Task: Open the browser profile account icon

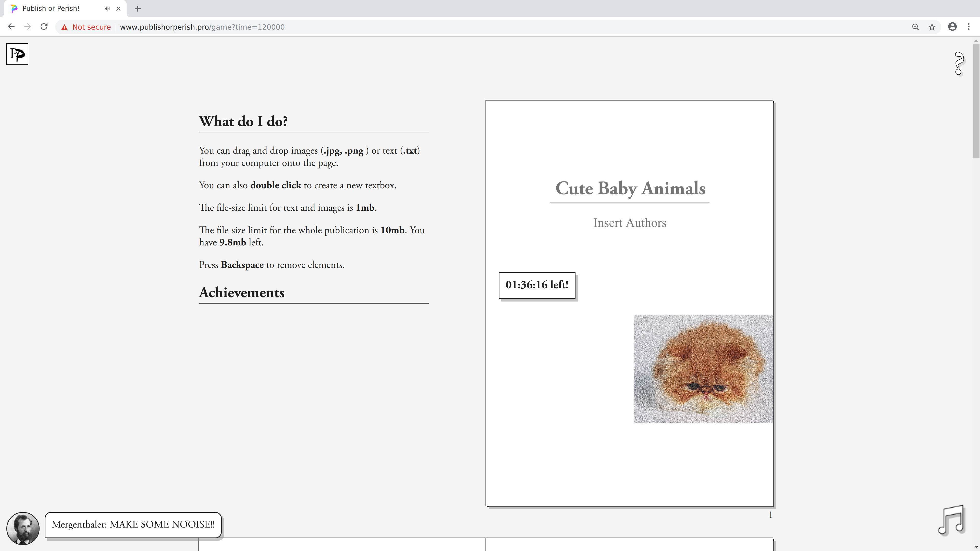Action: [x=952, y=27]
